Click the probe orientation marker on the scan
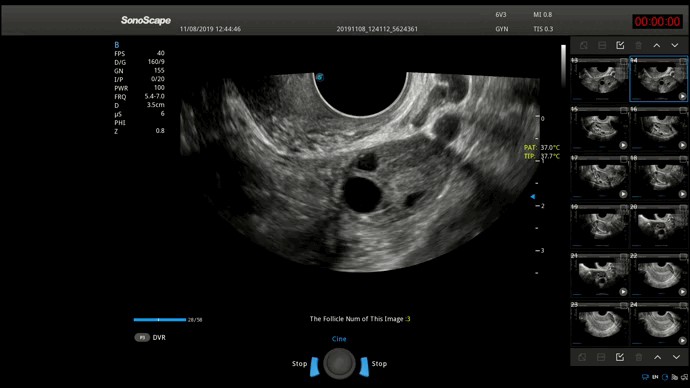This screenshot has height=388, width=690. [x=320, y=77]
